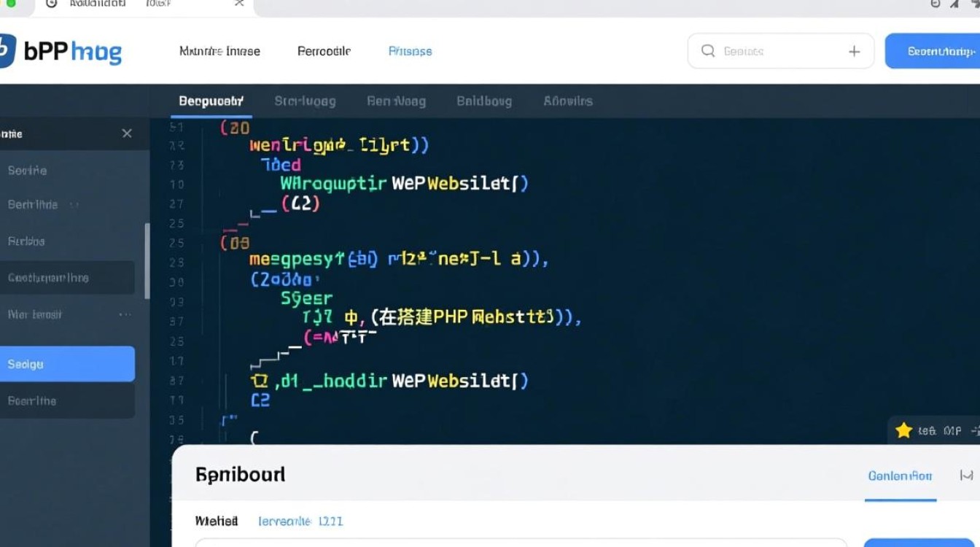Open three-dot options beside Wer sidebar item

[125, 314]
